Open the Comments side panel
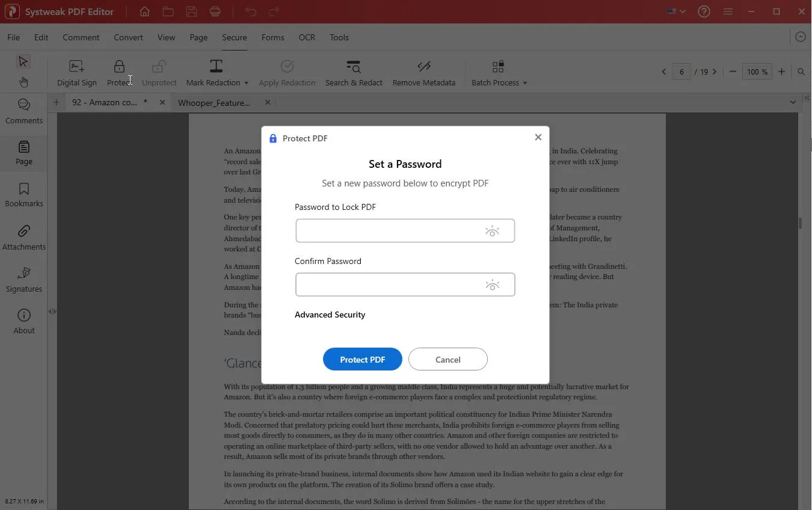Screen dimensions: 812x510 coord(24,112)
